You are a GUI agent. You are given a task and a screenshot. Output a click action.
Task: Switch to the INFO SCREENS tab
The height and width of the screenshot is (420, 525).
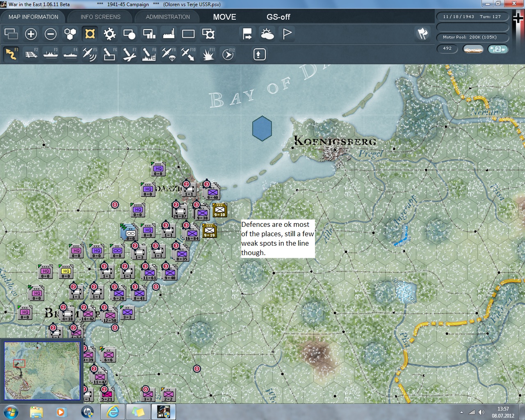click(x=100, y=17)
